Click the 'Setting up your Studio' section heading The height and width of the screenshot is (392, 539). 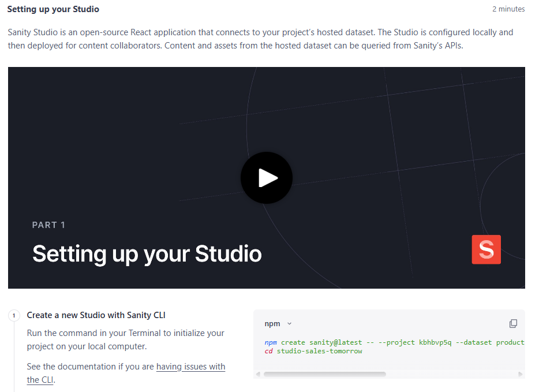coord(53,9)
